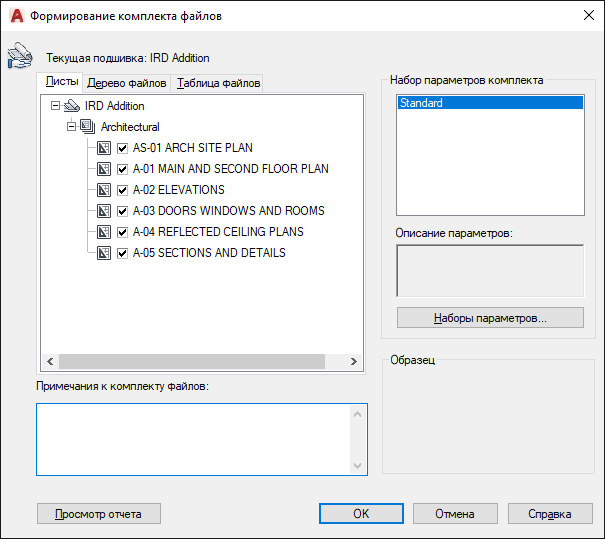Click the Наборы параметров button
Image resolution: width=605 pixels, height=539 pixels.
coord(490,319)
